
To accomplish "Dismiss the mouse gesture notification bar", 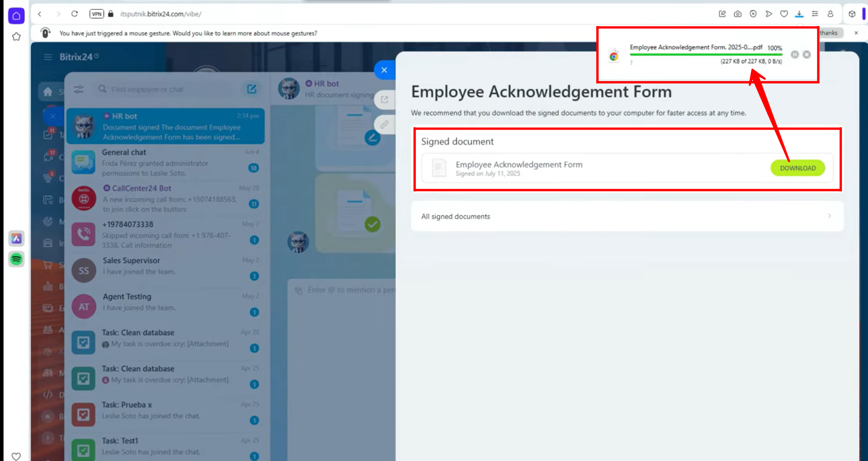I will (856, 33).
